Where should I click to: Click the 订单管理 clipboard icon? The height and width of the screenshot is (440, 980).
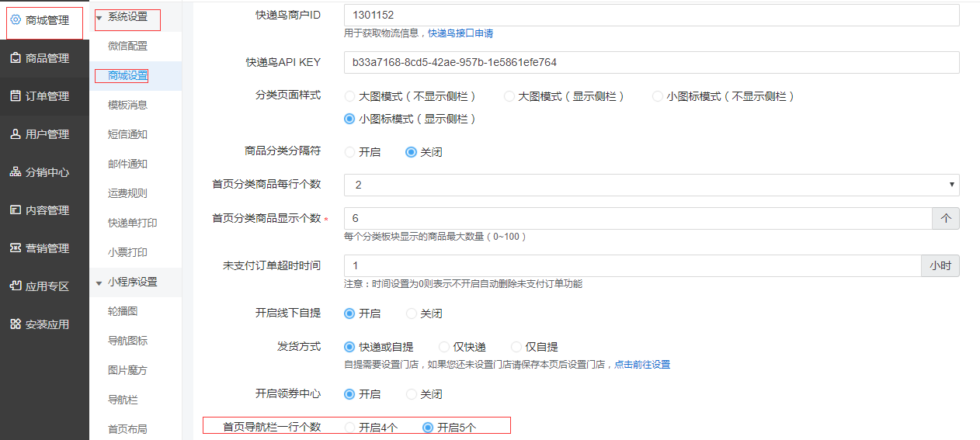[16, 96]
